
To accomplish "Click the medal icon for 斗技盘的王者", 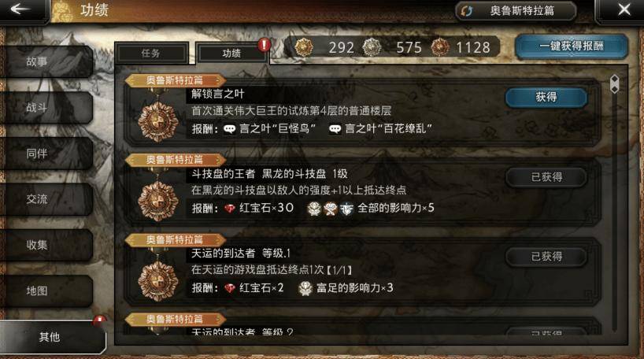I will (158, 202).
